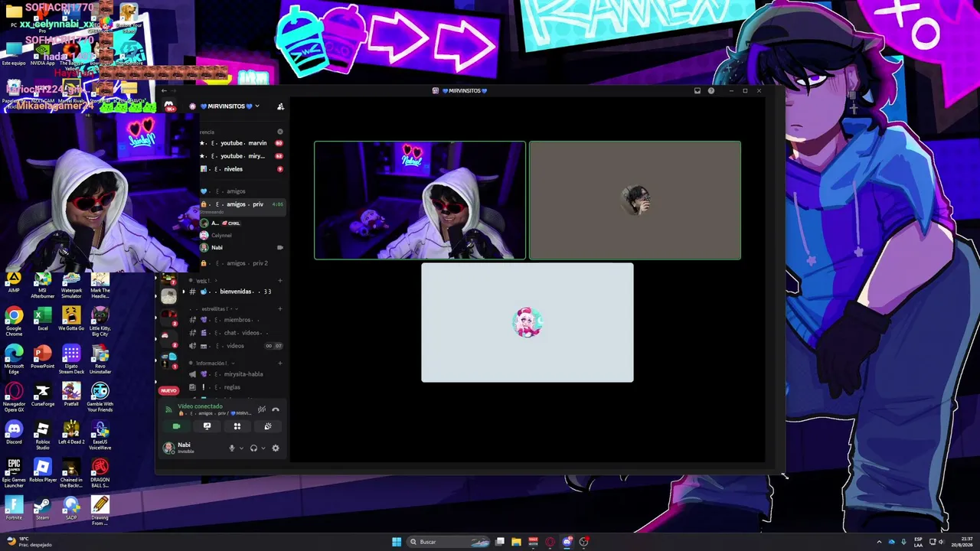Turn off camera in Discord voice panel
Viewport: 980px width, 551px height.
tap(176, 426)
